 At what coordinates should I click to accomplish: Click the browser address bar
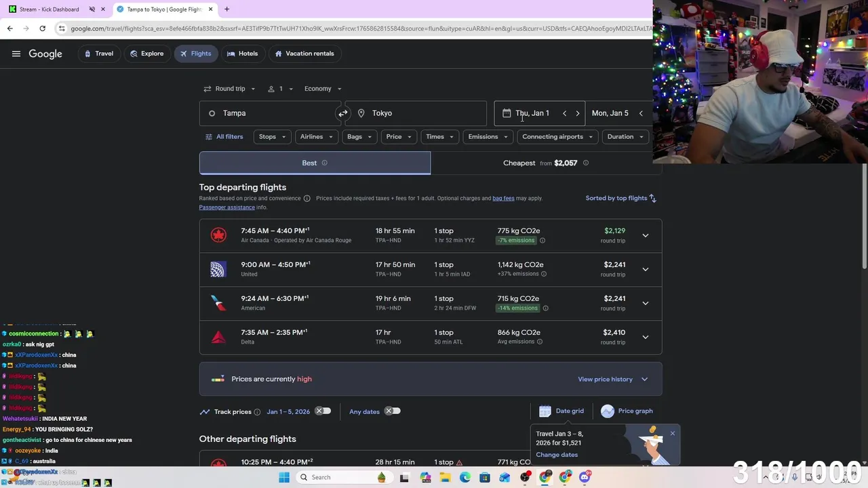point(359,28)
